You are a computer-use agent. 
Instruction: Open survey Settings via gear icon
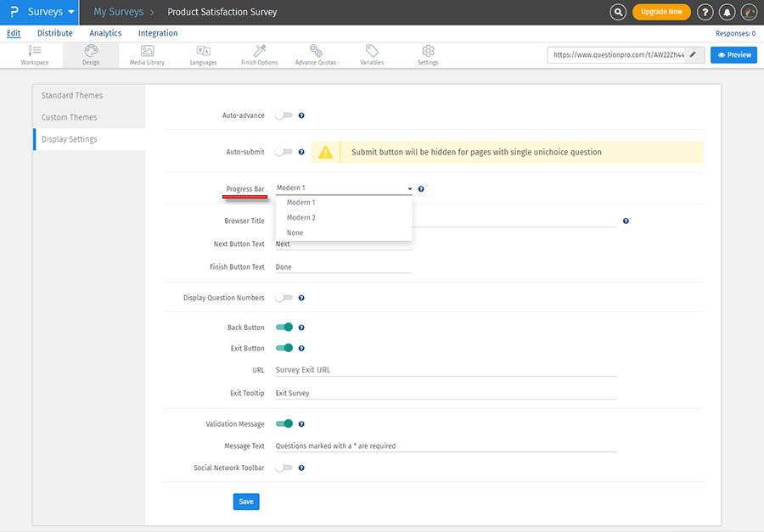pyautogui.click(x=428, y=54)
